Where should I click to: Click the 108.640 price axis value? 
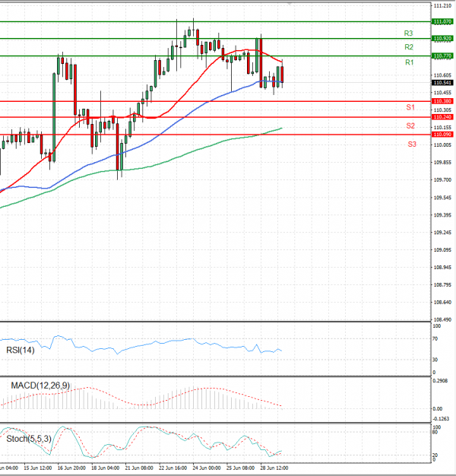(442, 303)
